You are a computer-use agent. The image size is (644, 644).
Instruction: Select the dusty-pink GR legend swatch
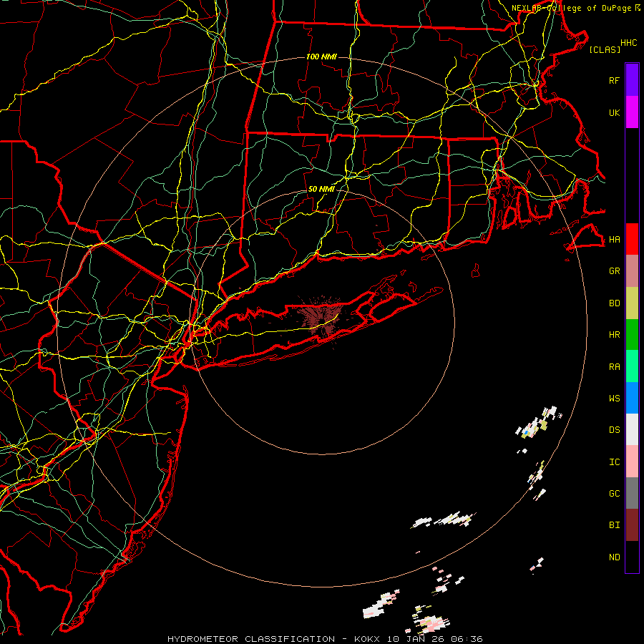tap(632, 271)
